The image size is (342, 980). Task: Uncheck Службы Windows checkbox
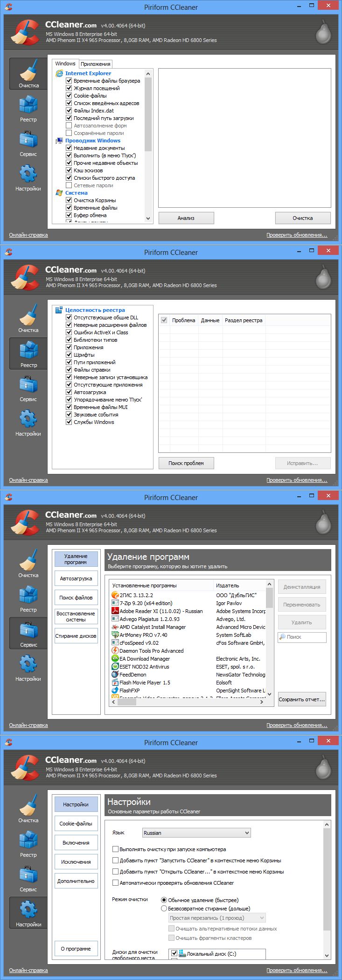(69, 422)
